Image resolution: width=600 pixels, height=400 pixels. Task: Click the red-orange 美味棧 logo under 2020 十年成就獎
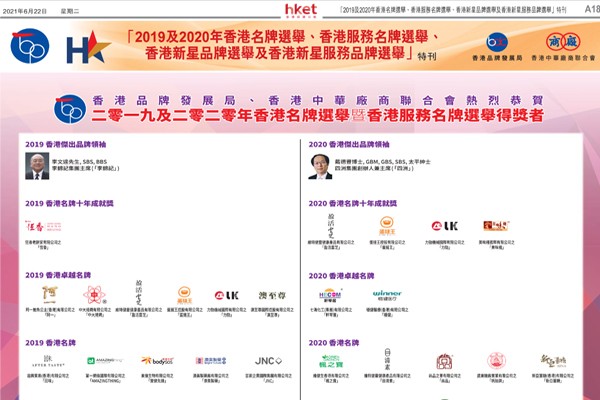[x=496, y=226]
